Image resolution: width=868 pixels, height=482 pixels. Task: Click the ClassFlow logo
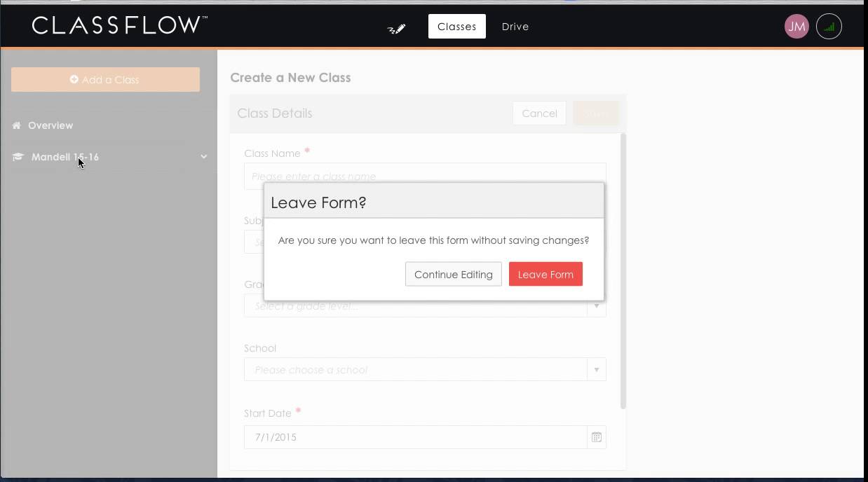[119, 25]
